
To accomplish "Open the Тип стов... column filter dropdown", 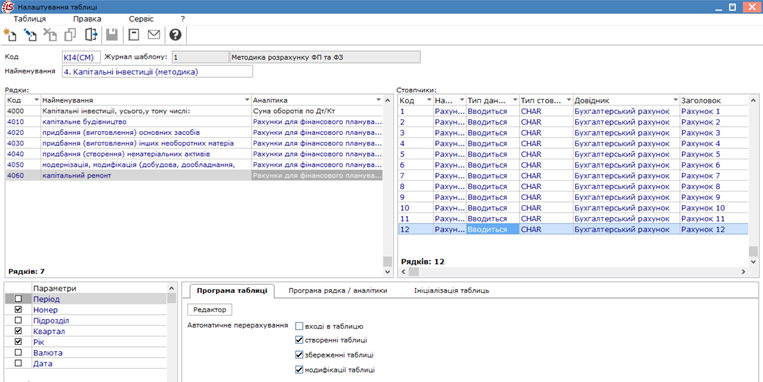I will tap(568, 100).
